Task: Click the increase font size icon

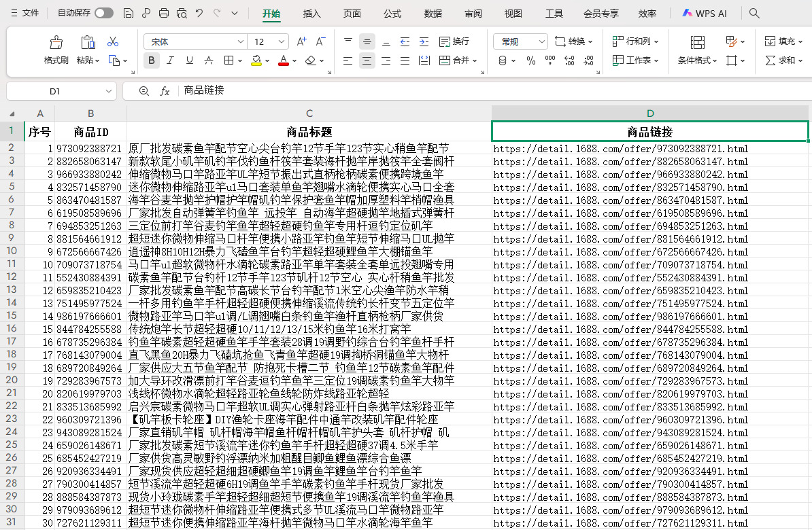Action: [302, 41]
